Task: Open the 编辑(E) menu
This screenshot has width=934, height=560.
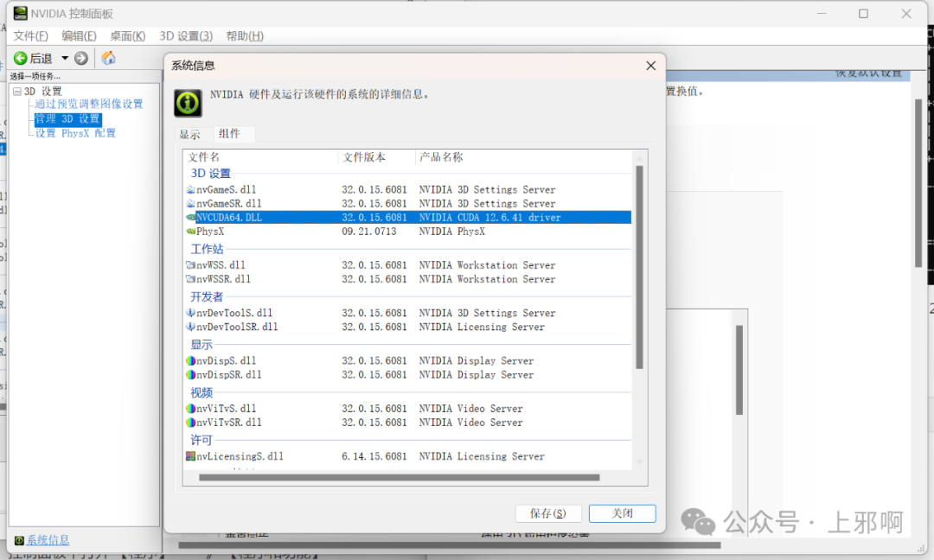Action: (79, 35)
